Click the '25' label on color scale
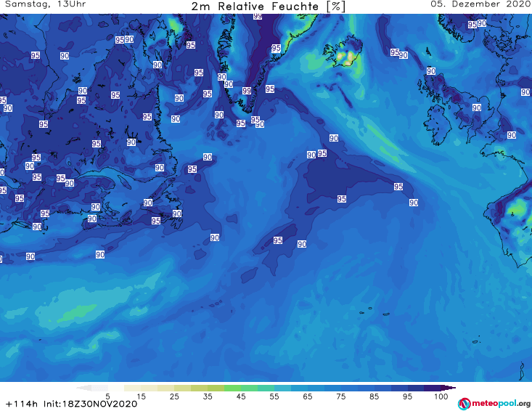 point(174,396)
